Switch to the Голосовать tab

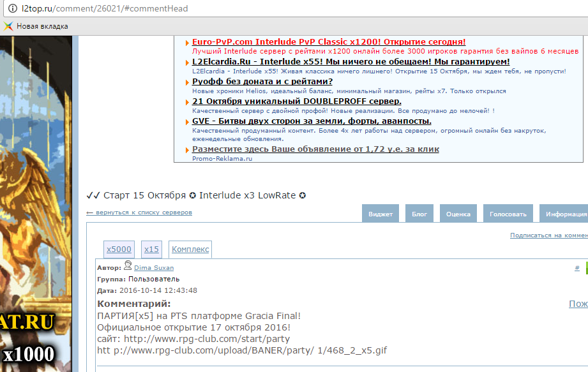pyautogui.click(x=508, y=214)
